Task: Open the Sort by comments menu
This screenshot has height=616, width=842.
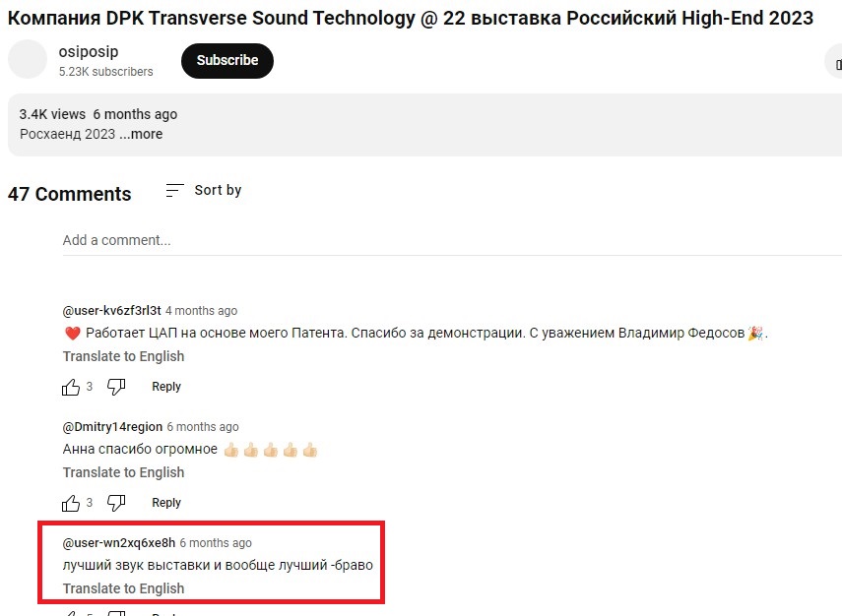Action: pos(204,190)
